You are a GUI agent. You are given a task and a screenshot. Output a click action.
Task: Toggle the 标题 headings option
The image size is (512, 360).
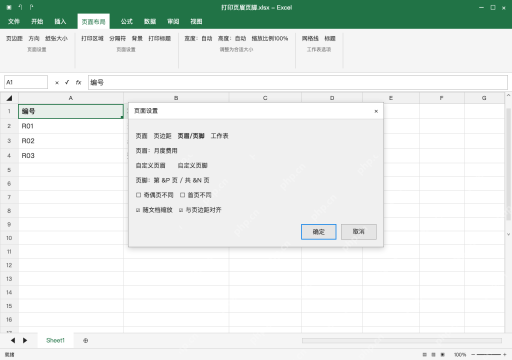point(330,39)
